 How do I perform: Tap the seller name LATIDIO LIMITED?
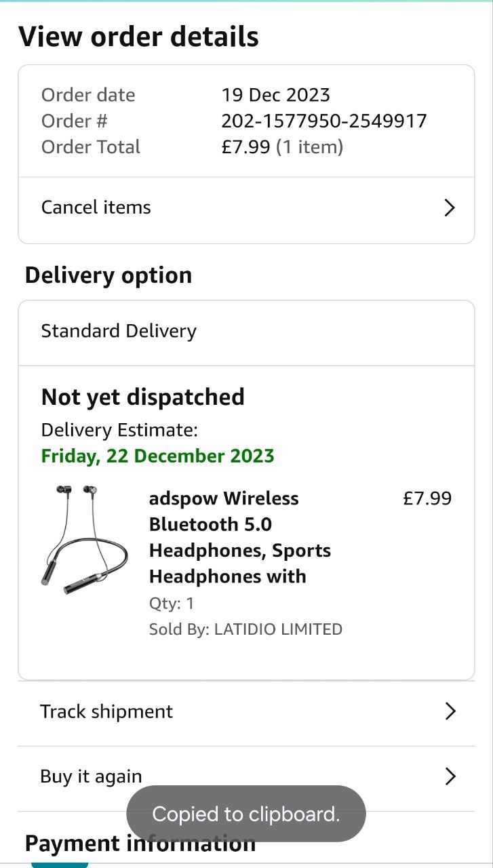point(278,629)
